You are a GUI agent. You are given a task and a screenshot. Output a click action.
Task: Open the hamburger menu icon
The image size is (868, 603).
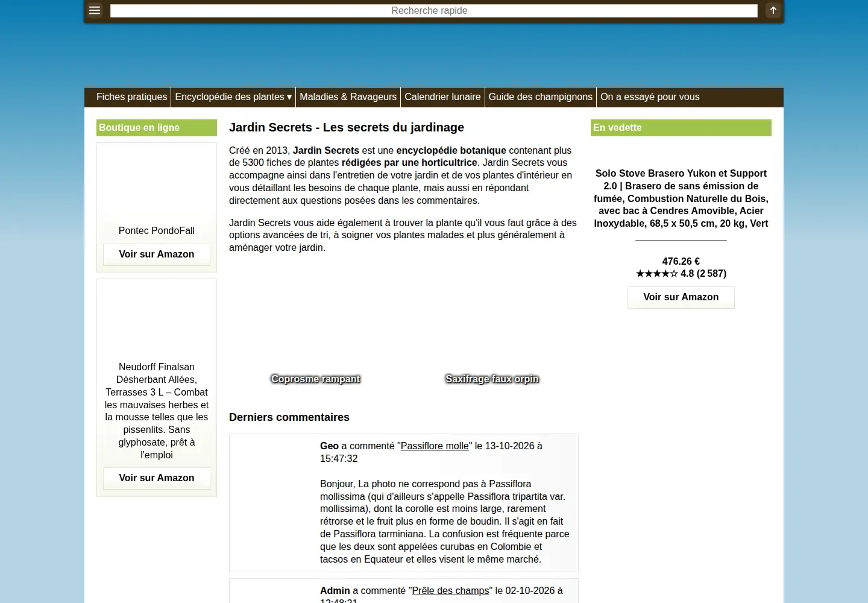click(x=95, y=10)
